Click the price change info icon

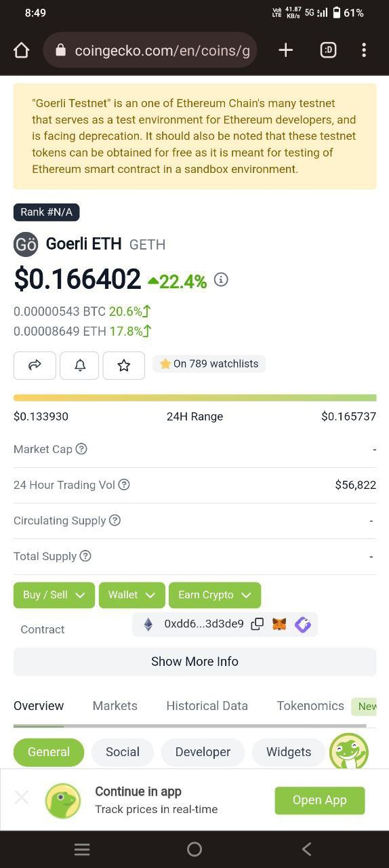tap(221, 279)
